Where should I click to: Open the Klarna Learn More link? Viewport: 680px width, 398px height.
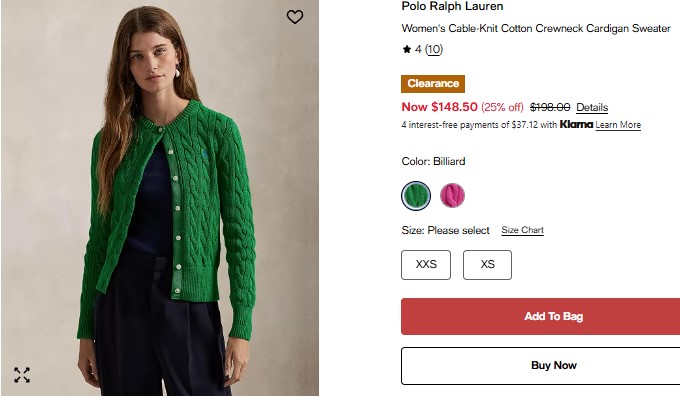pyautogui.click(x=618, y=125)
